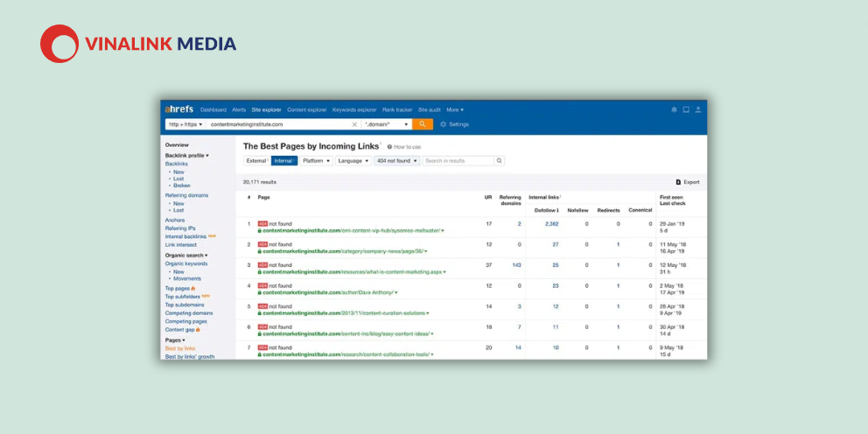Click lock icon of what-is-content-marketing URL

click(x=260, y=272)
